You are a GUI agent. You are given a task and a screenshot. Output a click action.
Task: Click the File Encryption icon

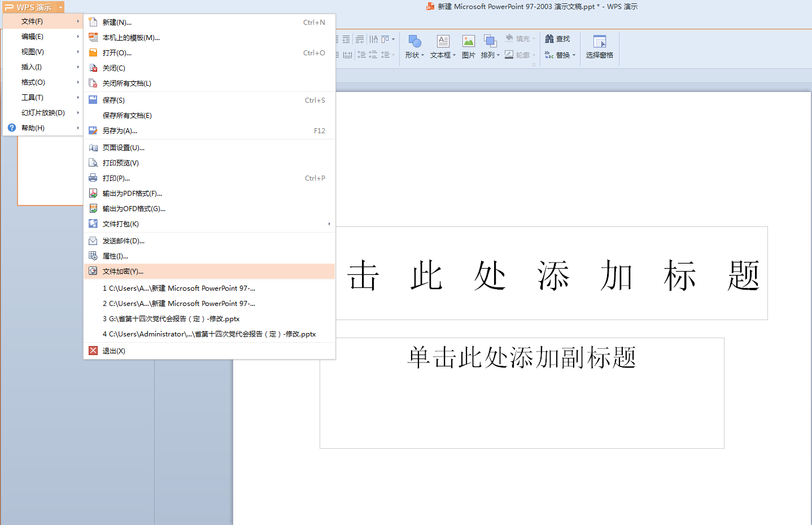pos(93,271)
